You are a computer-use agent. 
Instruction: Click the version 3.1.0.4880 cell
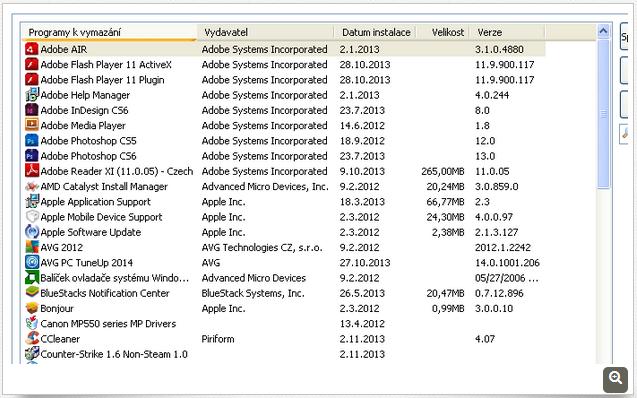[x=499, y=49]
